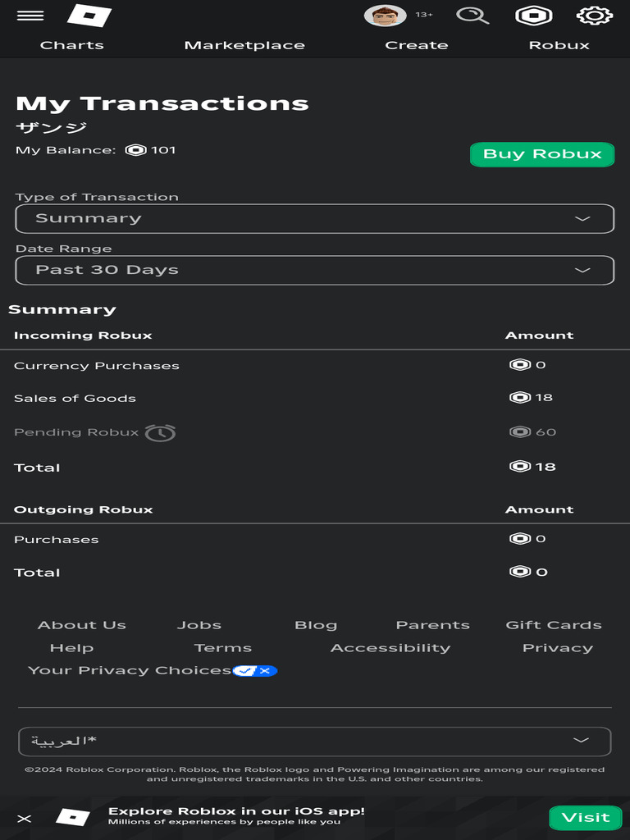Open the Date Range dropdown
This screenshot has height=840, width=630.
[x=315, y=271]
